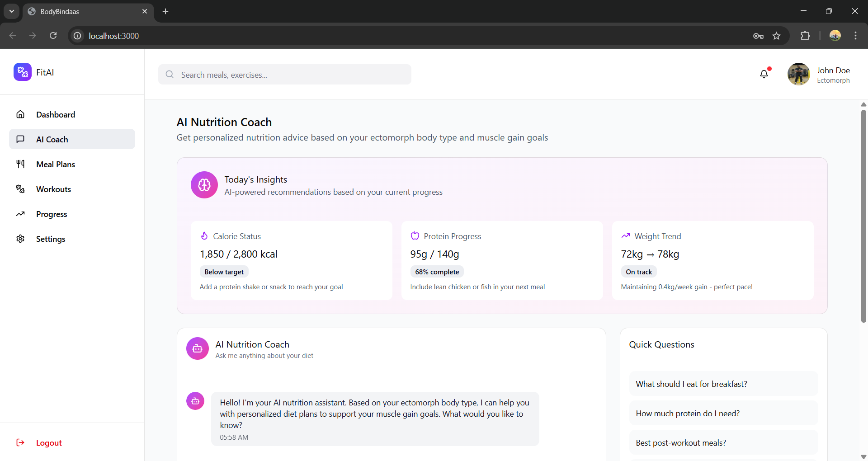Open Settings from the sidebar
Screen dimensions: 868x461
pos(51,239)
